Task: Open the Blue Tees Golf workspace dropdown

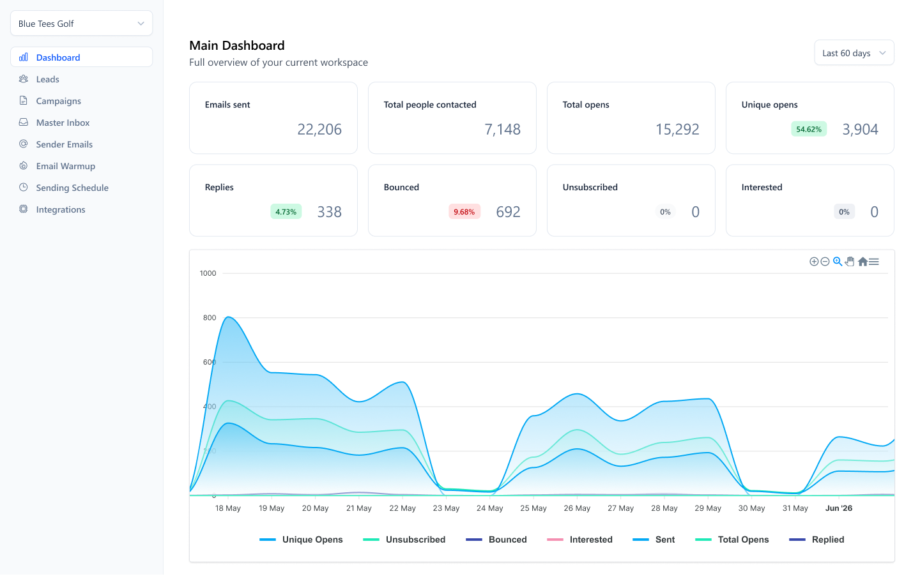Action: click(81, 24)
